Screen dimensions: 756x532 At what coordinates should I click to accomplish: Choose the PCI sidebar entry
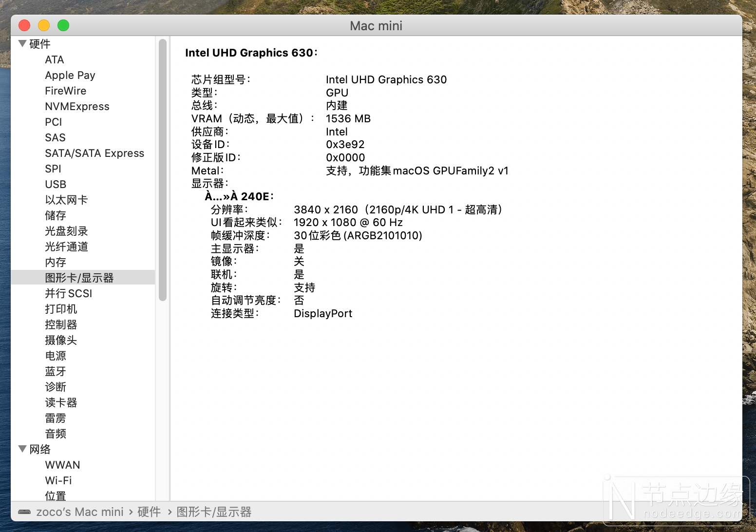coord(54,122)
